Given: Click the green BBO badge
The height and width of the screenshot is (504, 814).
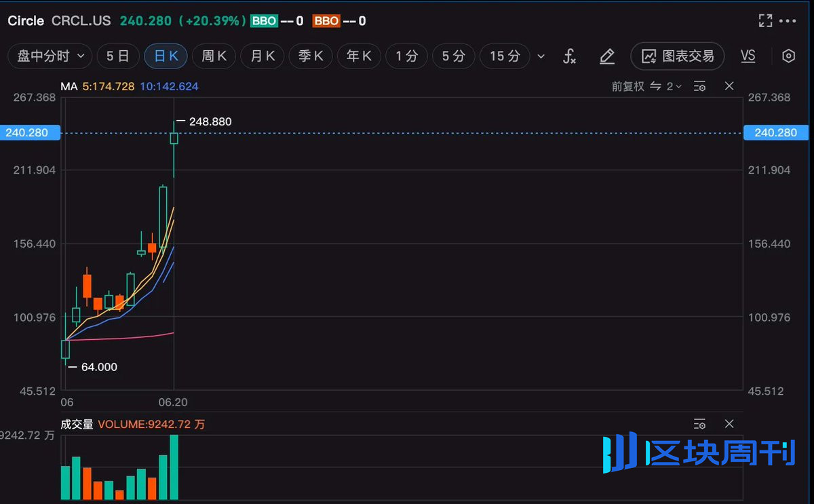Looking at the screenshot, I should tap(264, 21).
